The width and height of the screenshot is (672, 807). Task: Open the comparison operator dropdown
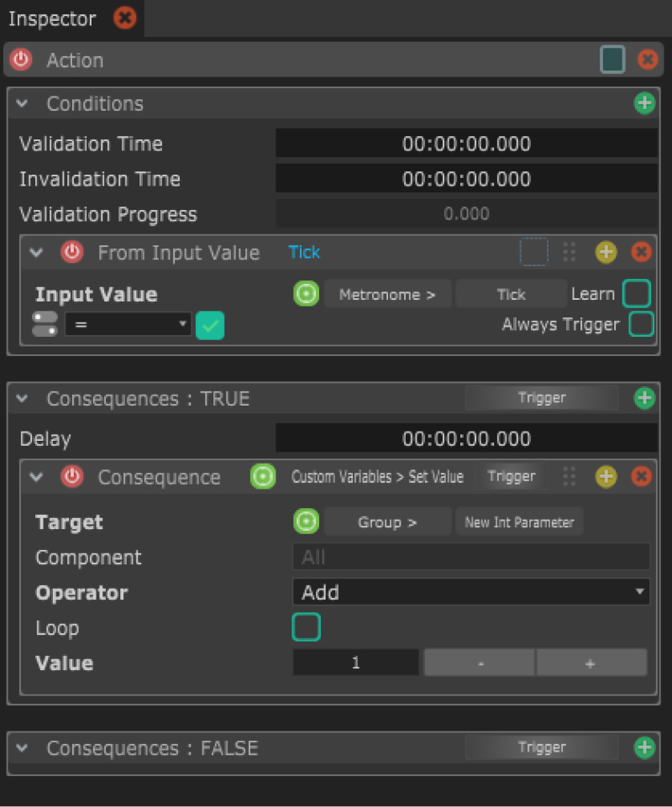tap(128, 324)
